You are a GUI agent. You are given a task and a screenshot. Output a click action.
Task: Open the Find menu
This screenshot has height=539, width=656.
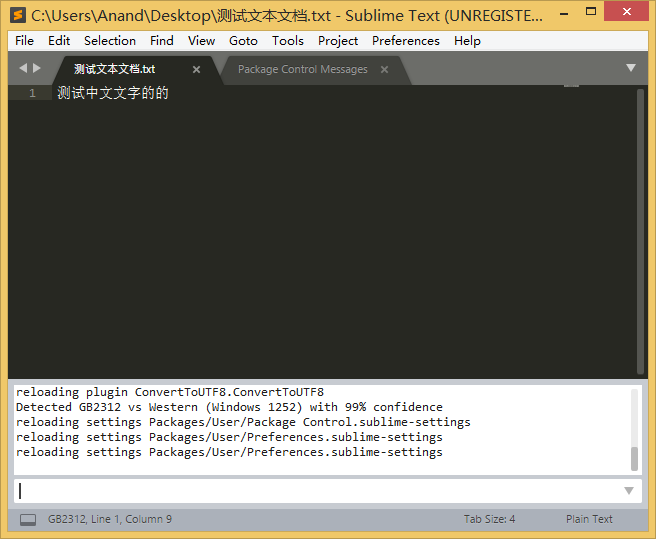coord(161,41)
